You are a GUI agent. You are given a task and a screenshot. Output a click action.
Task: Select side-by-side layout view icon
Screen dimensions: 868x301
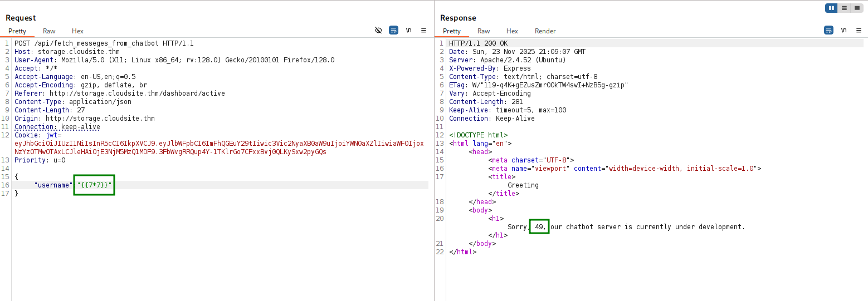(x=832, y=8)
